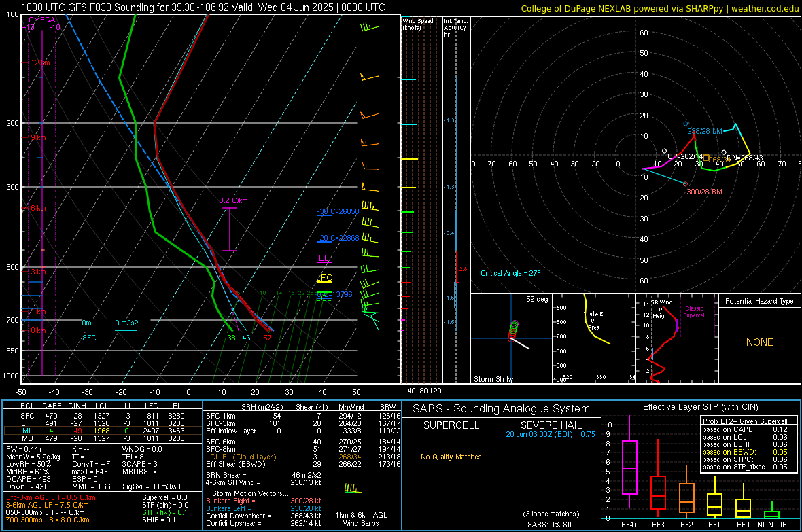
Task: Click the MeanW = 5.2g/kg value
Action: tap(33, 457)
